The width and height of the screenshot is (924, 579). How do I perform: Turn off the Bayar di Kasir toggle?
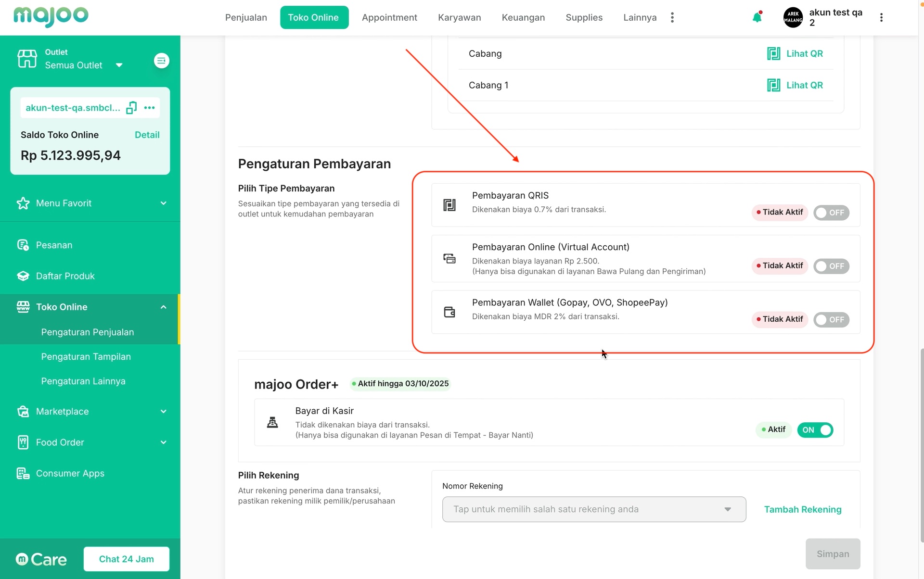(815, 430)
